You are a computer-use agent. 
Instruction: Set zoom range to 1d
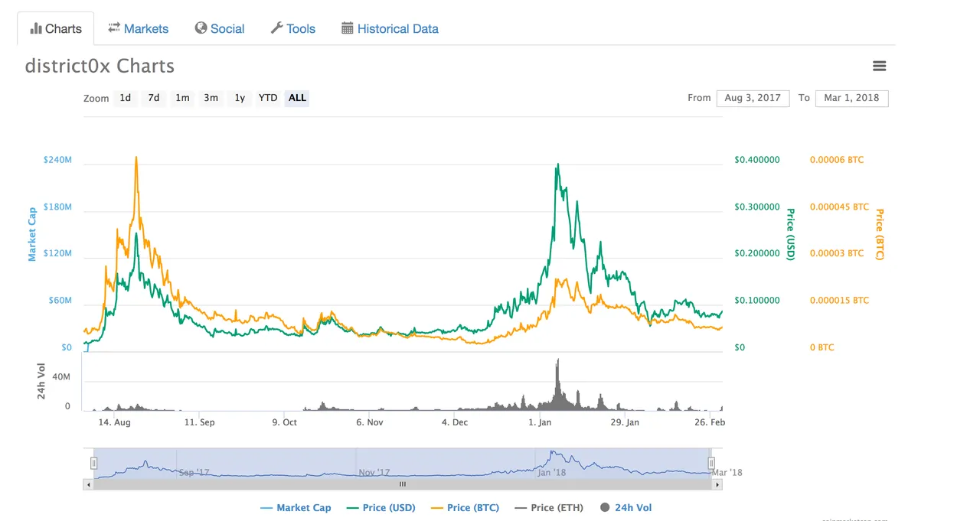(x=125, y=98)
